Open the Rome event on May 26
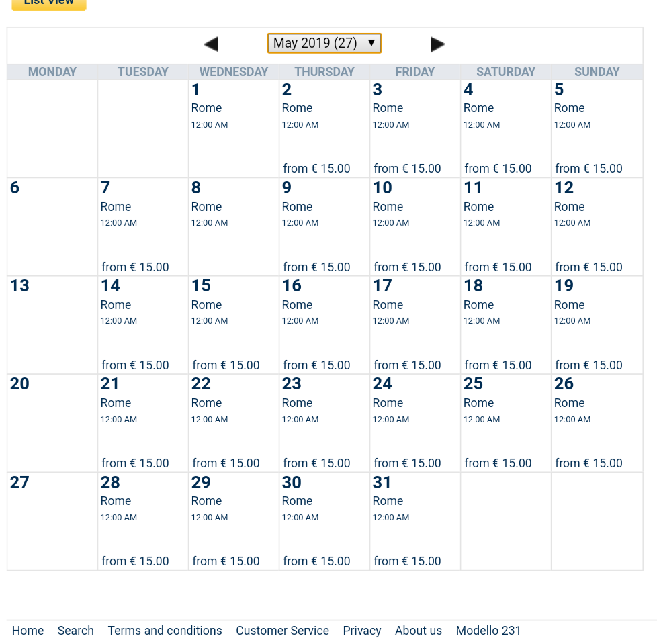Screen dimensions: 657x644 (x=569, y=403)
